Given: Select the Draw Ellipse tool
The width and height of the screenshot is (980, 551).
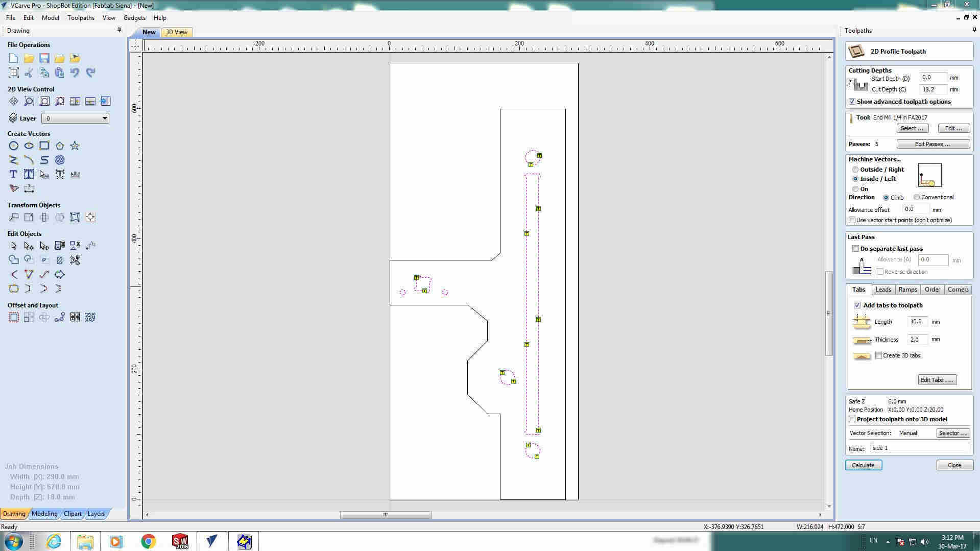Looking at the screenshot, I should pyautogui.click(x=29, y=146).
